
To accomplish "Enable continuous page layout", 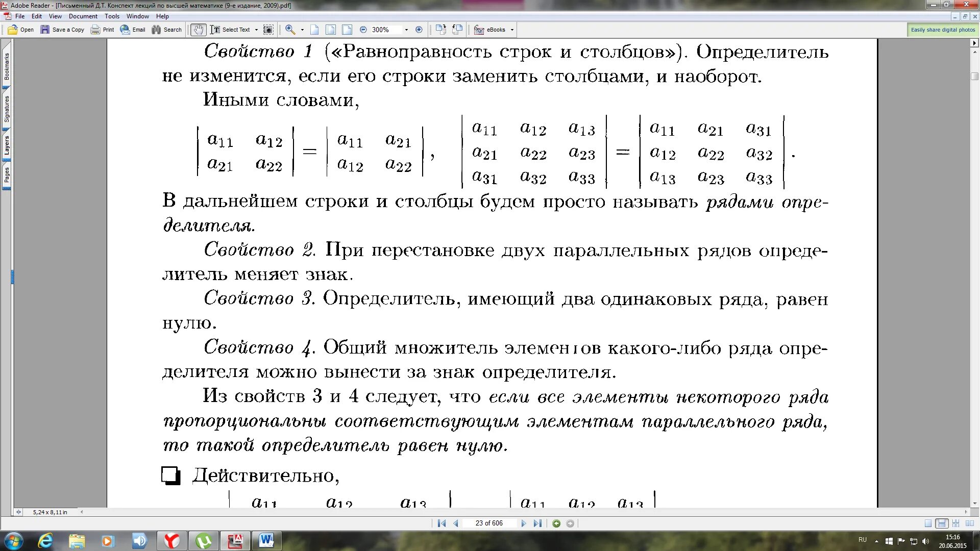I will click(x=942, y=523).
